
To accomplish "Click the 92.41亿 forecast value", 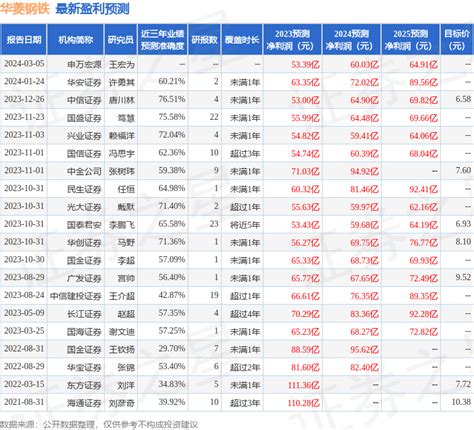I will tap(423, 189).
